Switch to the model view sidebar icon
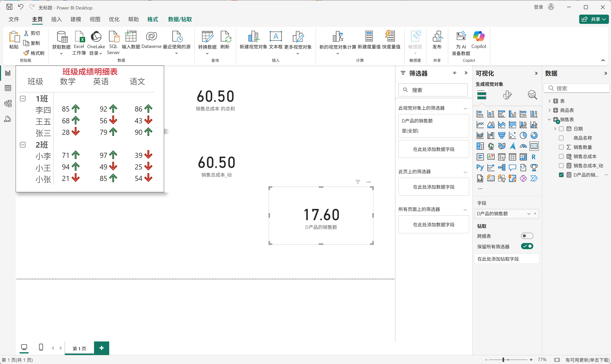 point(8,104)
